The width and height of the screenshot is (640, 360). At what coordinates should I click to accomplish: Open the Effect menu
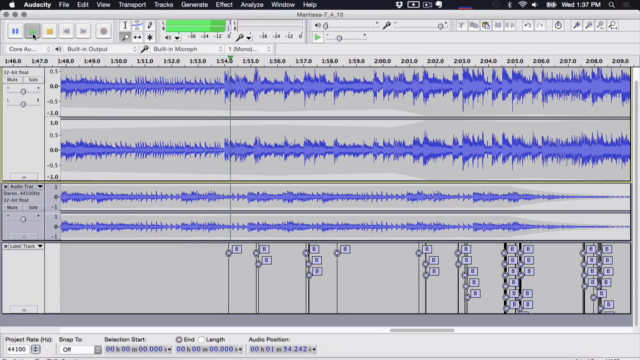pos(224,4)
